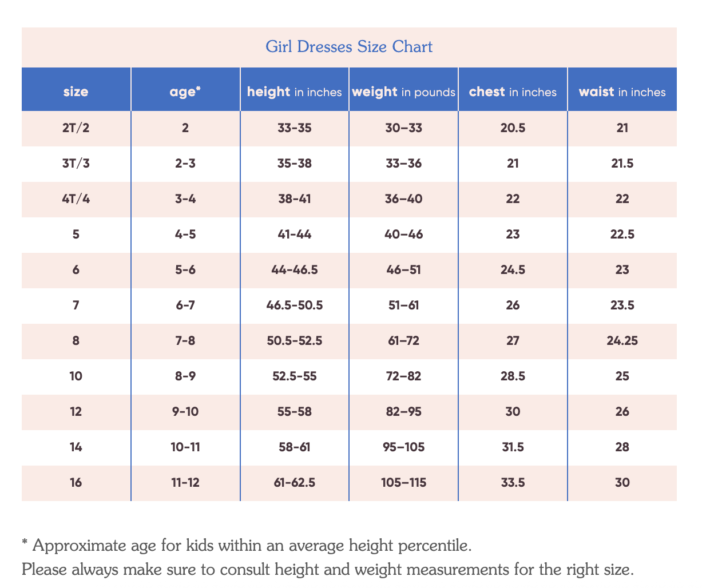Click the waist in inches header
The height and width of the screenshot is (588, 702).
622,92
